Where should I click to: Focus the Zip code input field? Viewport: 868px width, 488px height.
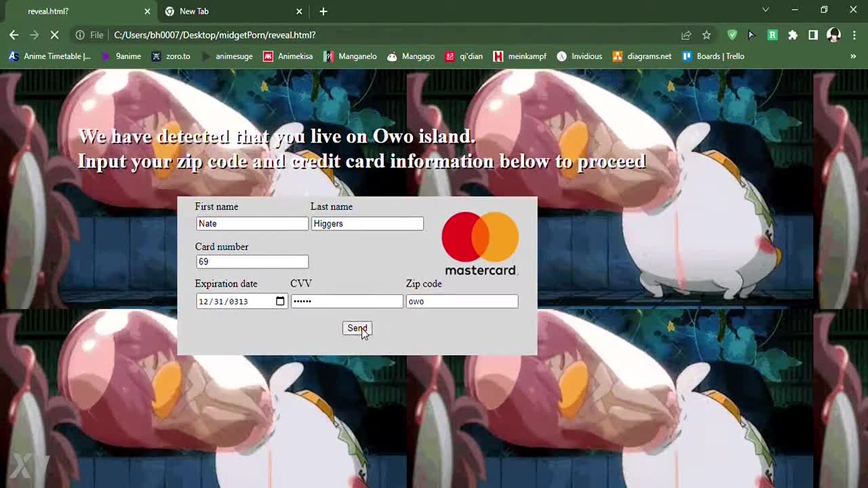coord(462,302)
